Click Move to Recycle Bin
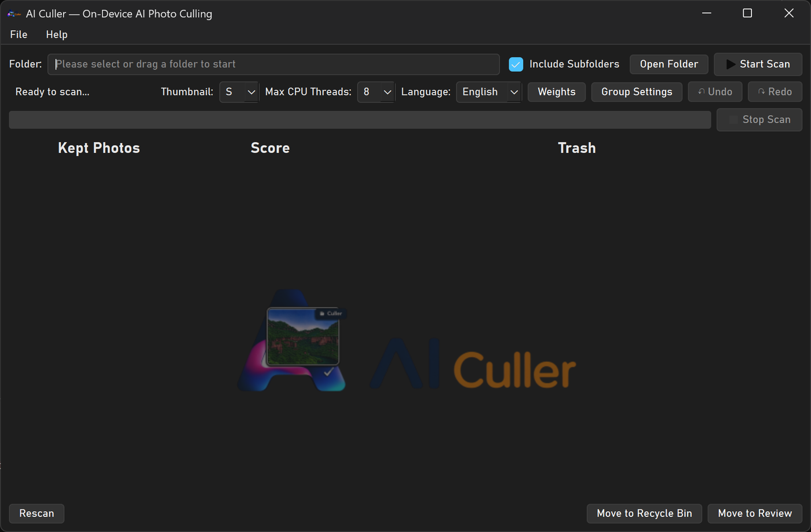This screenshot has width=811, height=532. click(644, 513)
